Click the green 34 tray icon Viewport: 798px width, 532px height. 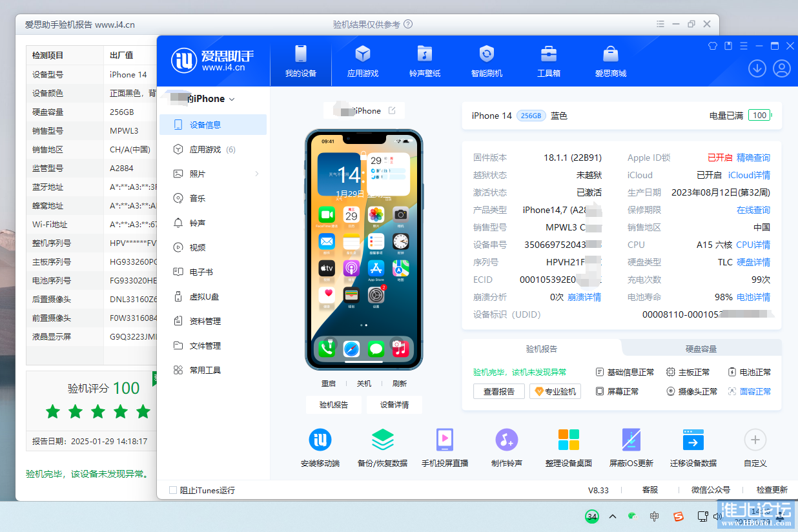pos(591,517)
